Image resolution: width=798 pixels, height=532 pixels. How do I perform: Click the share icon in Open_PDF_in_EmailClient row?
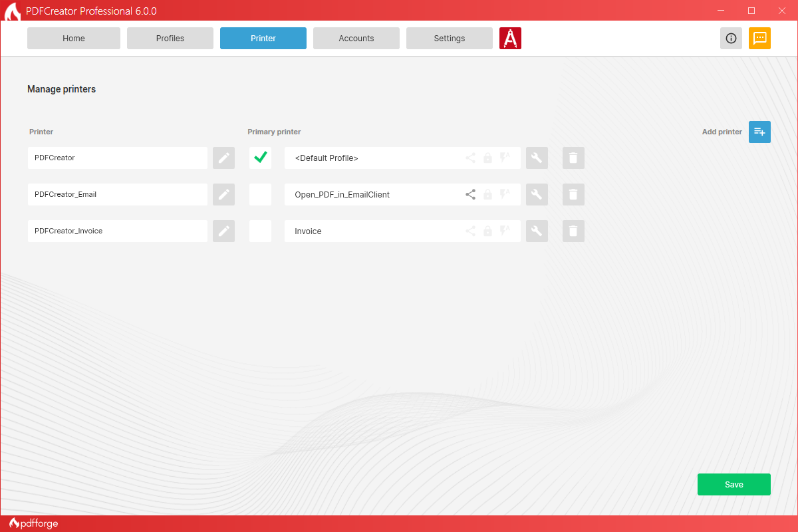click(x=470, y=195)
